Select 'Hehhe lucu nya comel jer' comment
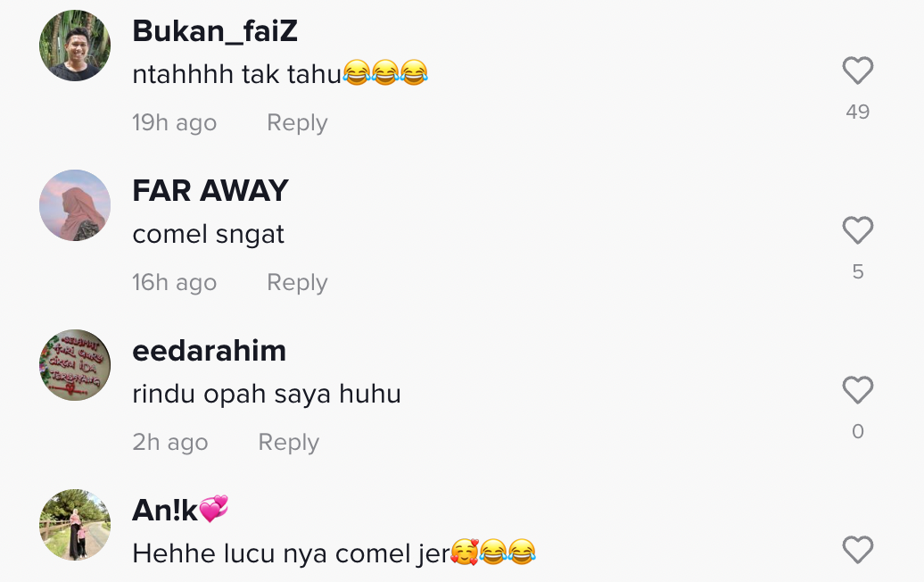 (334, 553)
